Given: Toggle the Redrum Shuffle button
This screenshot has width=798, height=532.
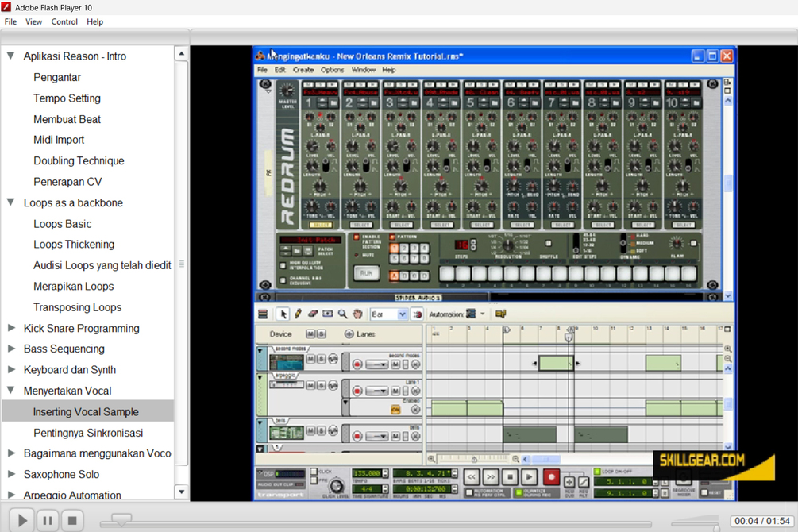Looking at the screenshot, I should [x=548, y=243].
